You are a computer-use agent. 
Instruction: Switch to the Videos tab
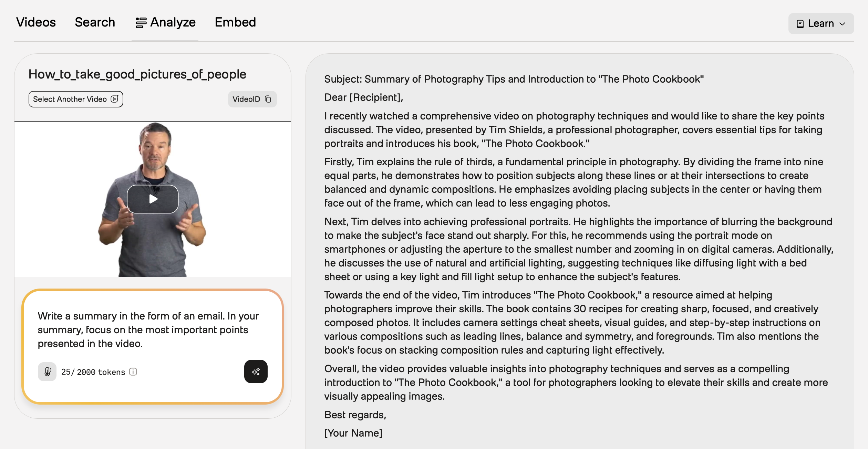click(36, 22)
